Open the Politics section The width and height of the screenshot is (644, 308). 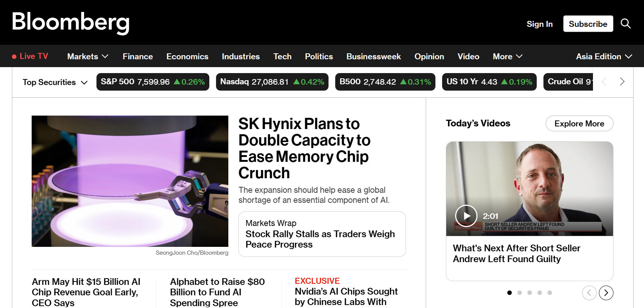(319, 56)
